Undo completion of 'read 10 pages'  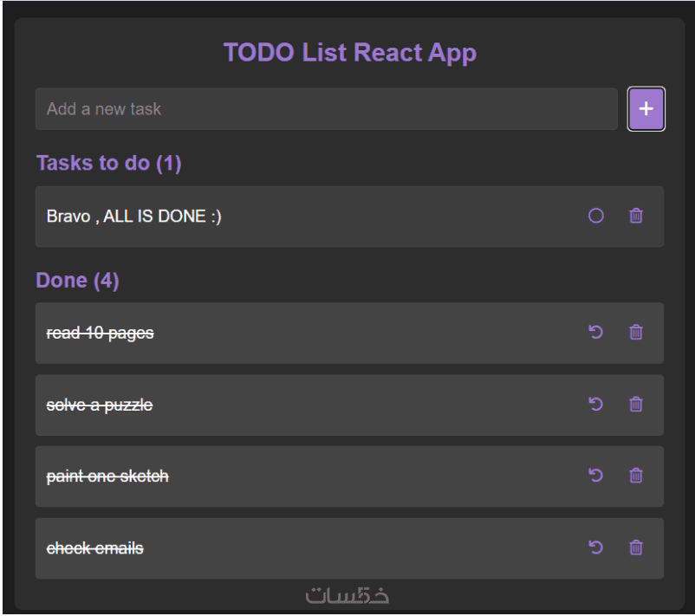[x=595, y=332]
